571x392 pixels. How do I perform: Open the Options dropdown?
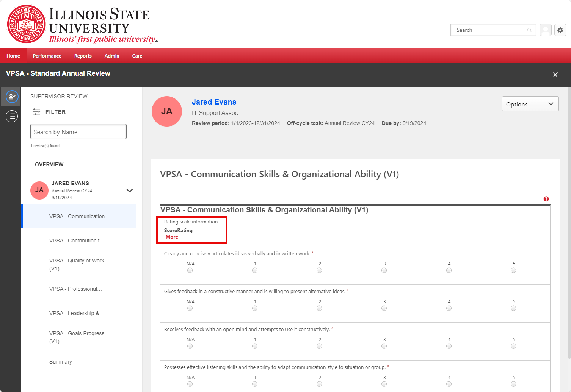(530, 104)
